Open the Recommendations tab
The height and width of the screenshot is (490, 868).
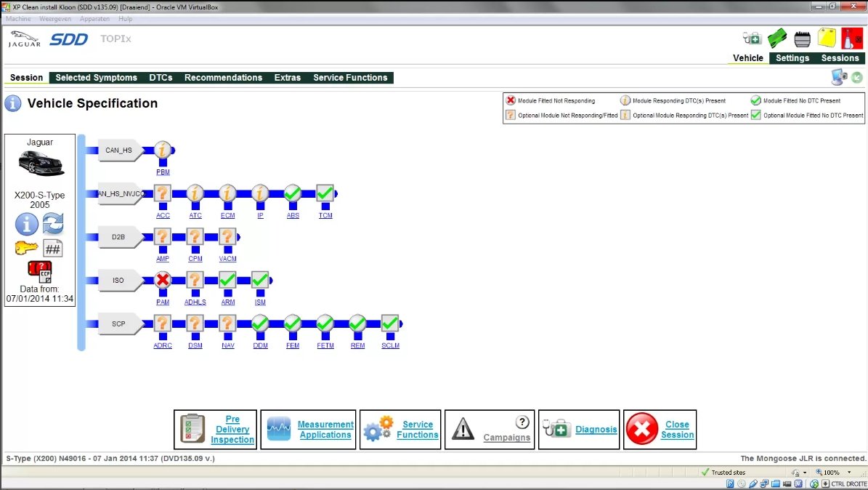[223, 78]
